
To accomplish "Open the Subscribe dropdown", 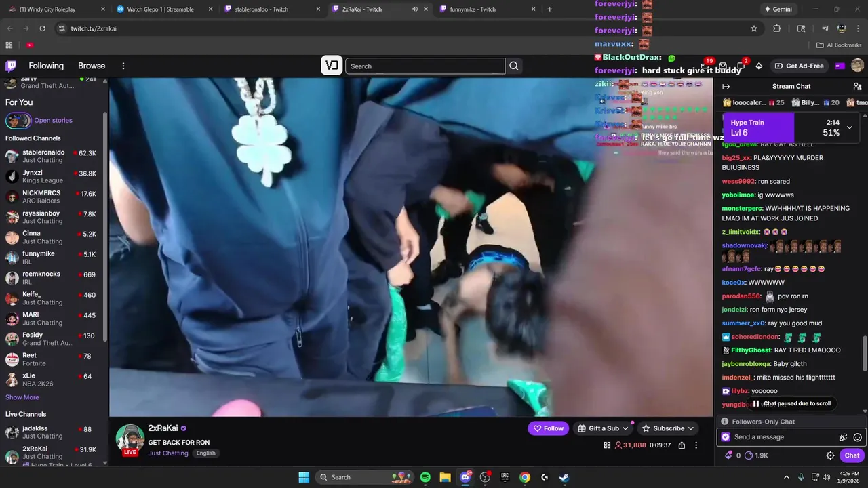I will (668, 428).
